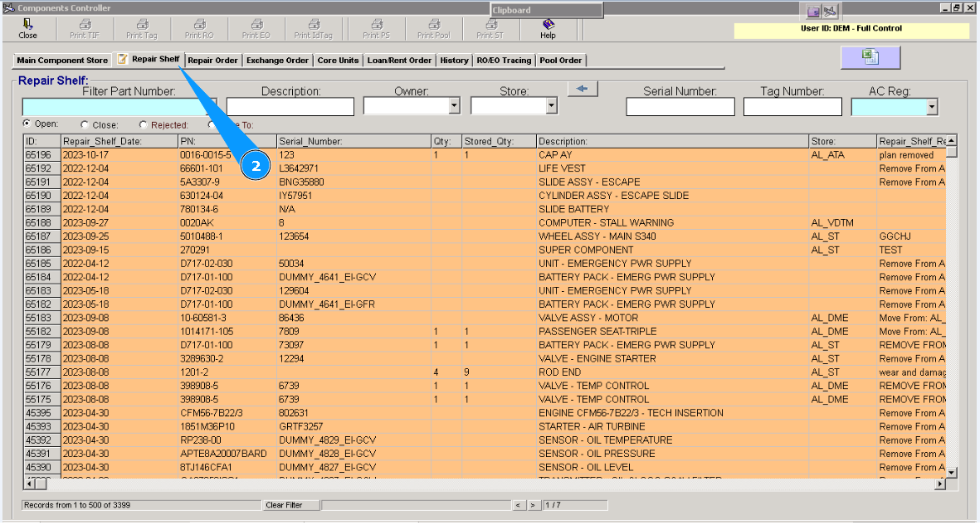Click the table's horizontal scrollbar right arrow

[x=939, y=483]
